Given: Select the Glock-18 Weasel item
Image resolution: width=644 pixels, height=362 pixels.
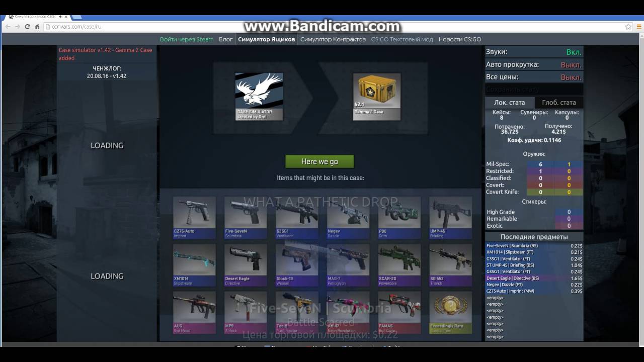Looking at the screenshot, I should point(297,265).
